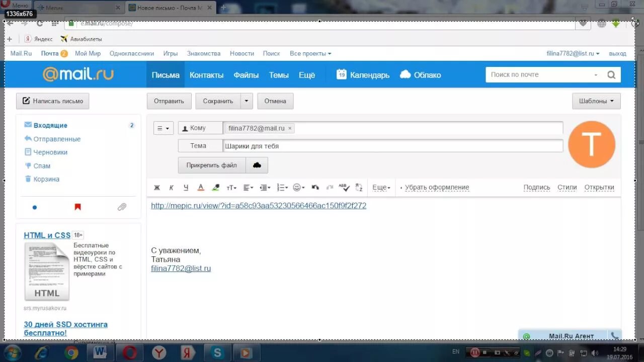Screen dimensions: 644x362
Task: Open the Спам folder
Action: [42, 166]
